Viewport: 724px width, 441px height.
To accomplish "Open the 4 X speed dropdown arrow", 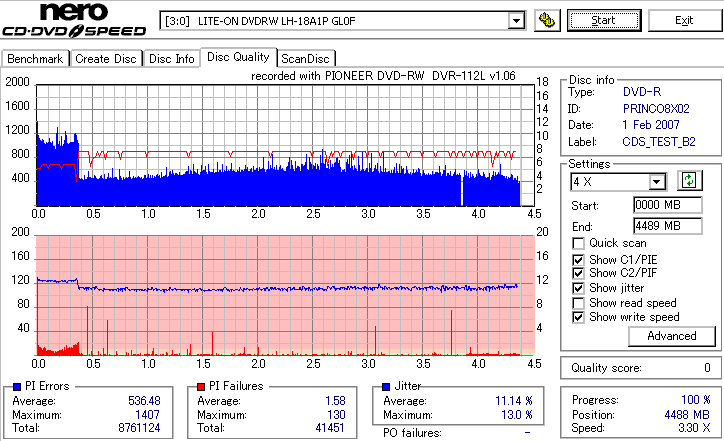I will (x=656, y=182).
